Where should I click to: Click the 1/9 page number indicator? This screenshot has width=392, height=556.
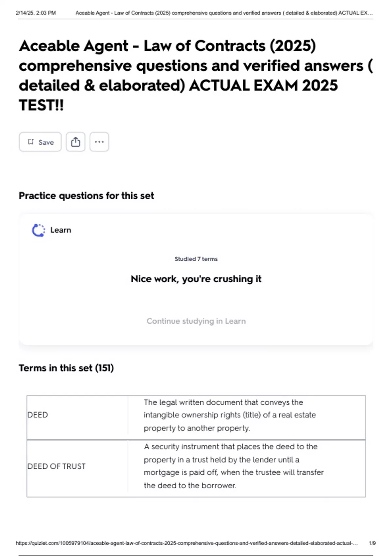tap(372, 543)
